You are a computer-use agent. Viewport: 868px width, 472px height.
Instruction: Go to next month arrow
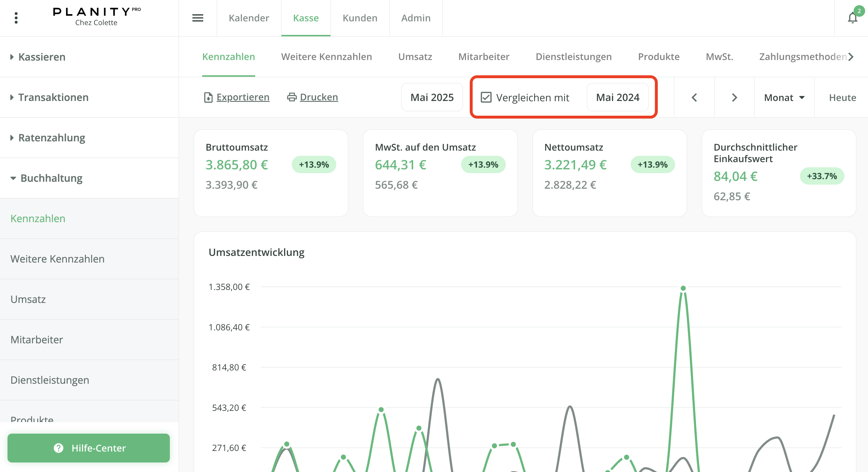pos(734,98)
